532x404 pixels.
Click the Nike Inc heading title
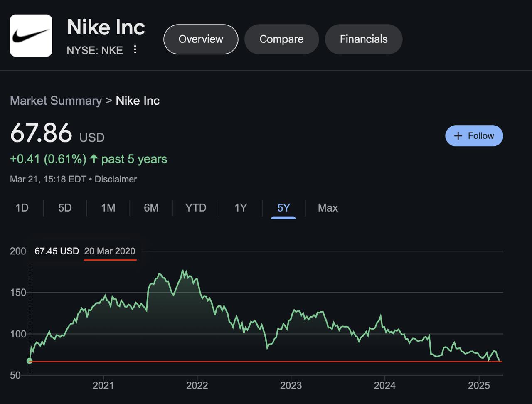coord(106,27)
